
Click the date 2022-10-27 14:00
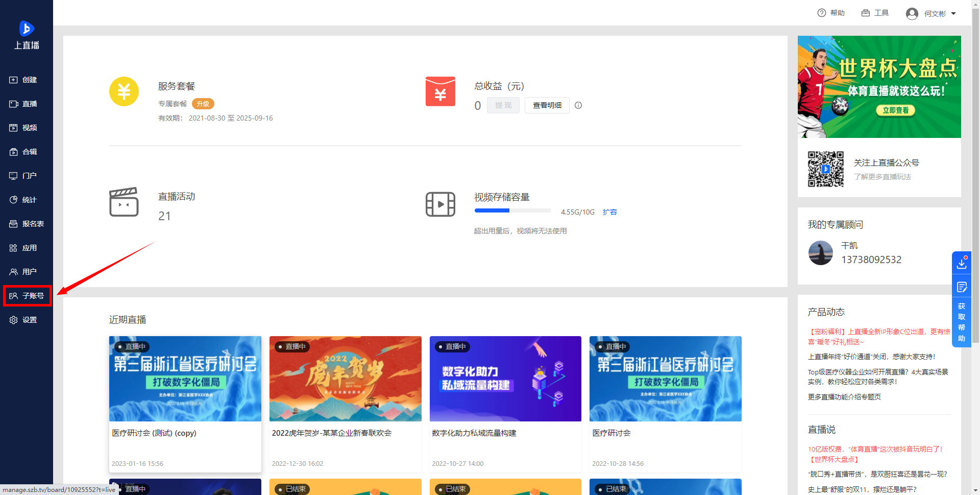457,464
